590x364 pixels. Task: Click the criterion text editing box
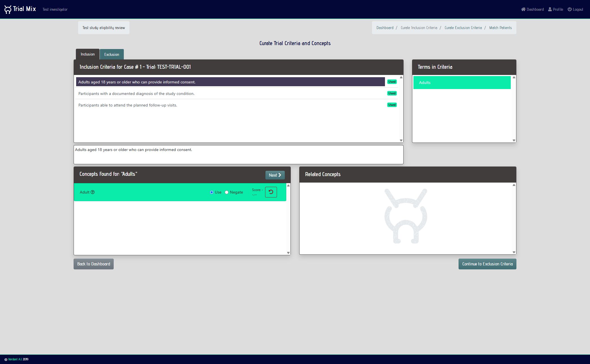pyautogui.click(x=238, y=154)
